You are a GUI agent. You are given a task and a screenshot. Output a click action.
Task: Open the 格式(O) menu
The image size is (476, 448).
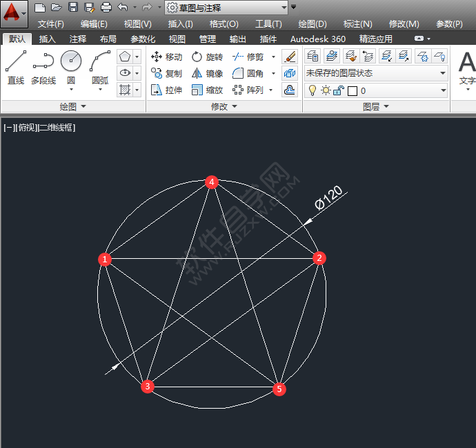click(224, 23)
